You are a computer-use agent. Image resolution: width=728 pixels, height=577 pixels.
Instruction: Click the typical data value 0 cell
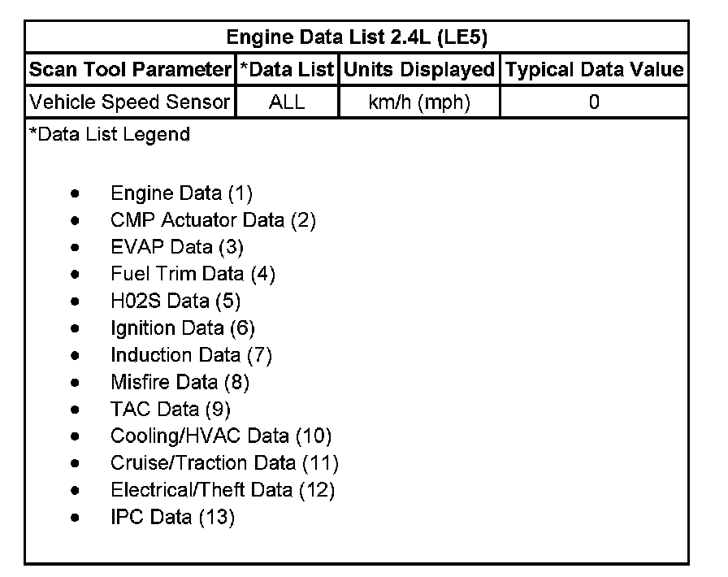pyautogui.click(x=594, y=102)
